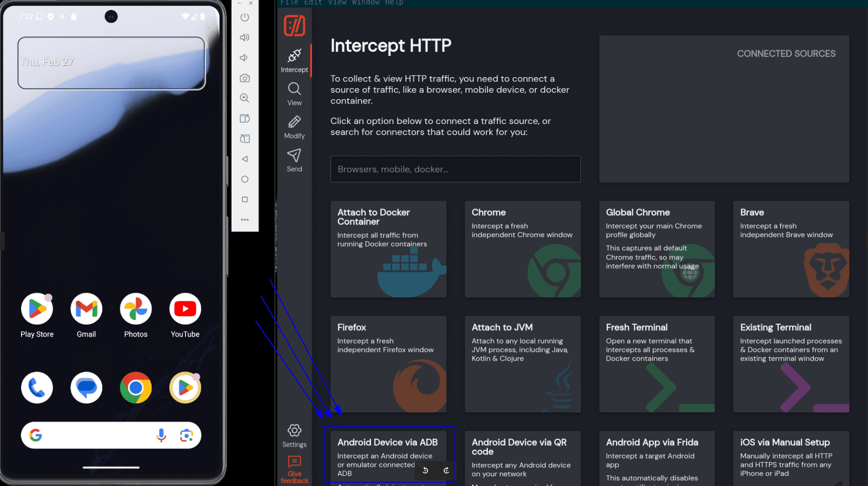Open emulator extended controls (three dots)
The width and height of the screenshot is (868, 486).
pos(244,220)
